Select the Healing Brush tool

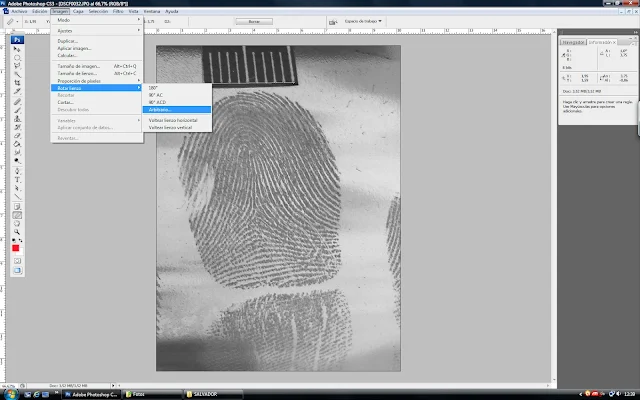pos(17,102)
